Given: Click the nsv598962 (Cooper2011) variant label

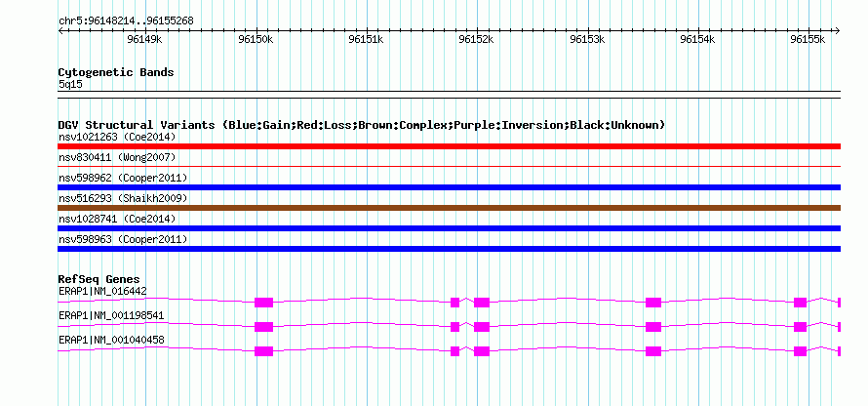Looking at the screenshot, I should pos(123,178).
